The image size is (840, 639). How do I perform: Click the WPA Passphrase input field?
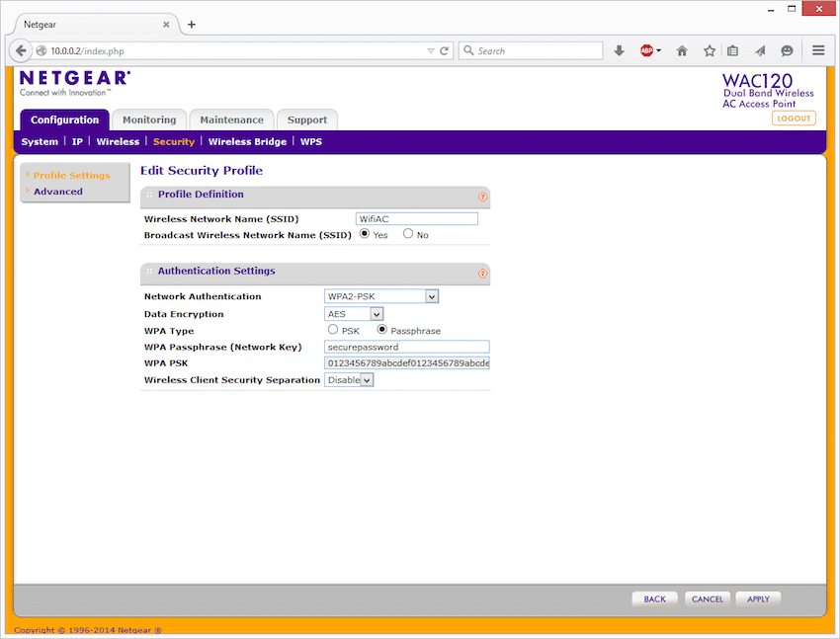click(406, 347)
